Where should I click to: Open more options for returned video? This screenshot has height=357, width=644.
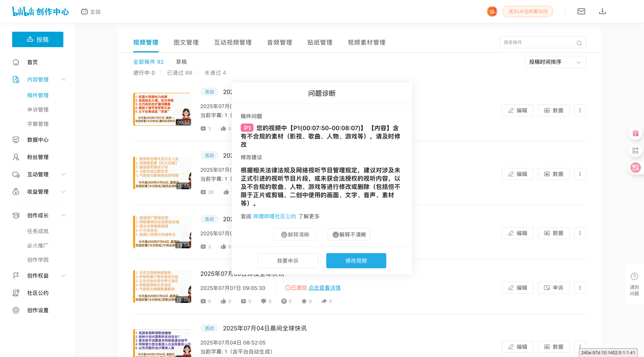click(580, 288)
